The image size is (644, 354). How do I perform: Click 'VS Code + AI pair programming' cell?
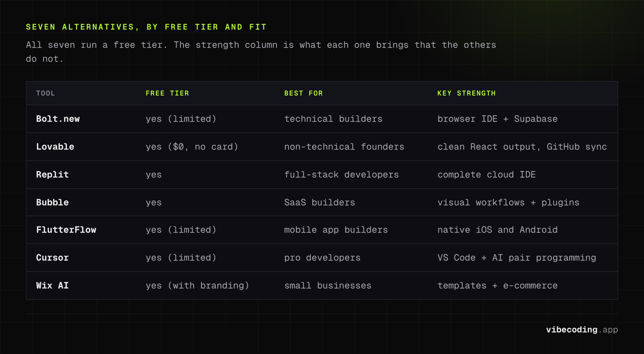[517, 258]
